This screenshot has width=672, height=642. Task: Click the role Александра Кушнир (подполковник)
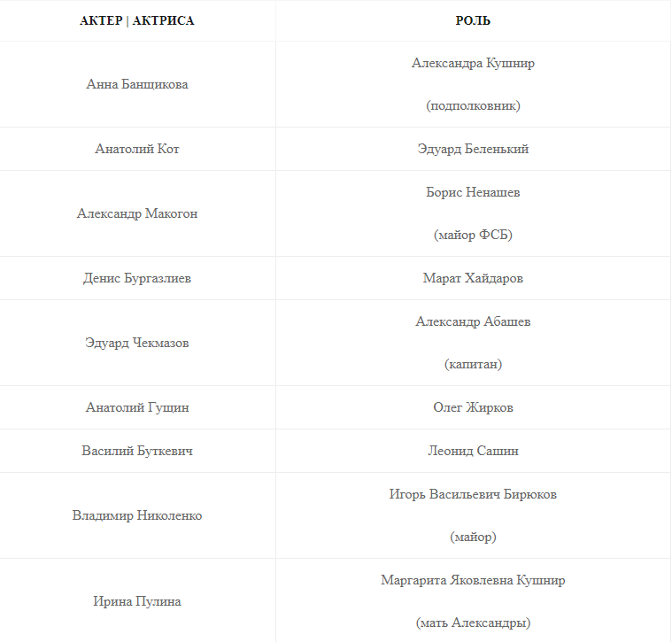coord(473,64)
